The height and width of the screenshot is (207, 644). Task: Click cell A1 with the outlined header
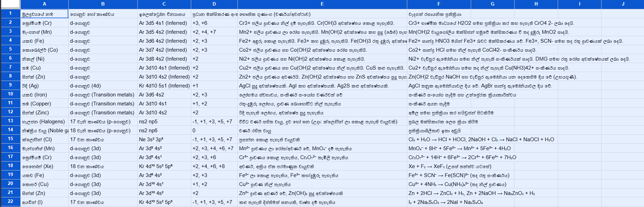(x=45, y=14)
